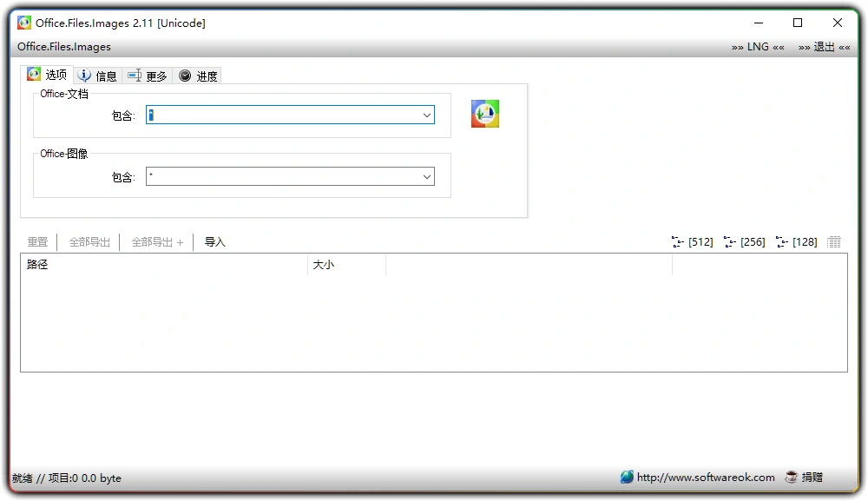This screenshot has height=501, width=868.
Task: Switch to the 更多 tab
Action: 148,76
